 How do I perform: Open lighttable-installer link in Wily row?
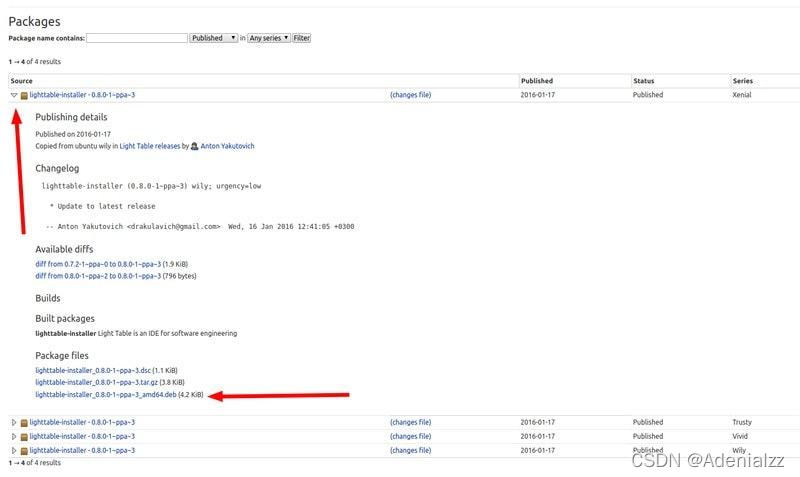pos(82,450)
